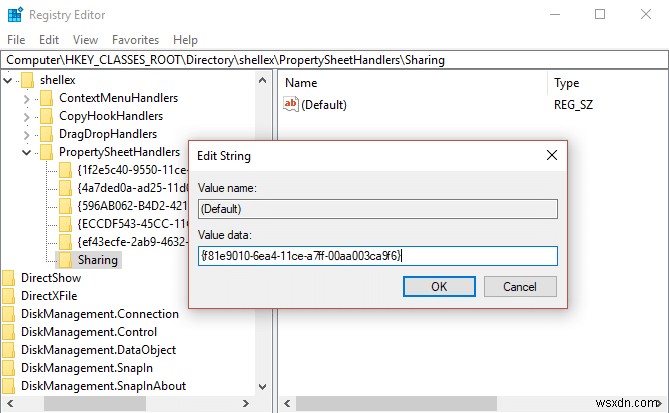Screen dimensions: 669x413
Task: Collapse the shellex tree node
Action: [9, 80]
